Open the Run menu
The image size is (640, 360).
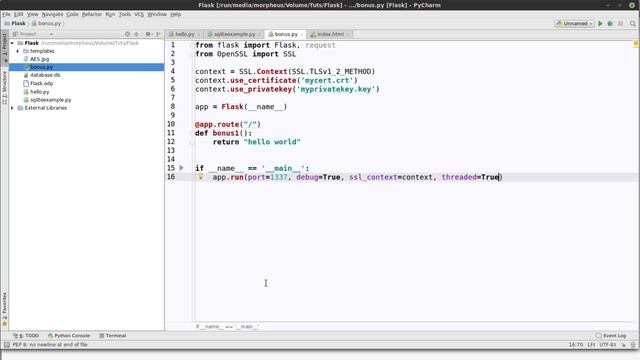[x=110, y=14]
